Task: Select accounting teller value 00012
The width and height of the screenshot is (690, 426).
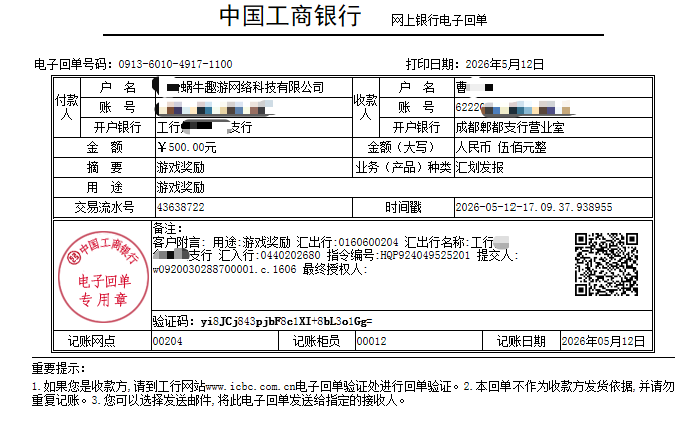Action: click(x=371, y=341)
